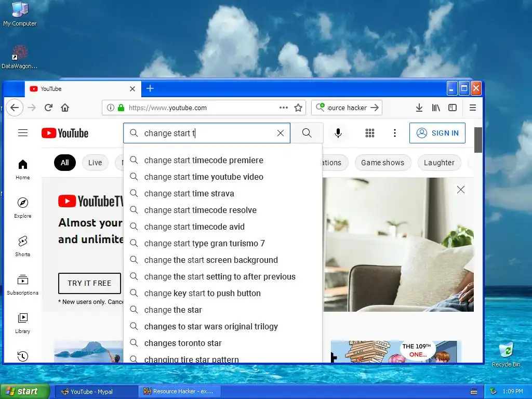Choose suggestion change start type gran turismo 7

click(x=223, y=243)
